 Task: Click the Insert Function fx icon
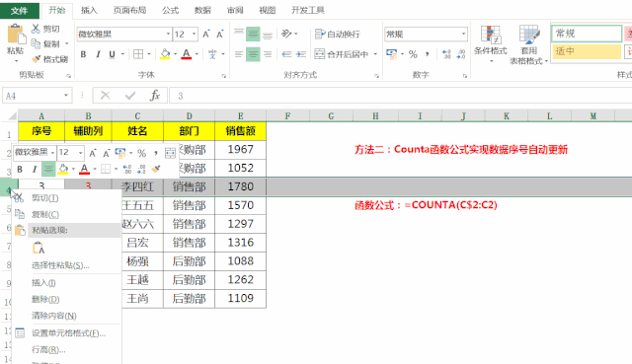155,96
